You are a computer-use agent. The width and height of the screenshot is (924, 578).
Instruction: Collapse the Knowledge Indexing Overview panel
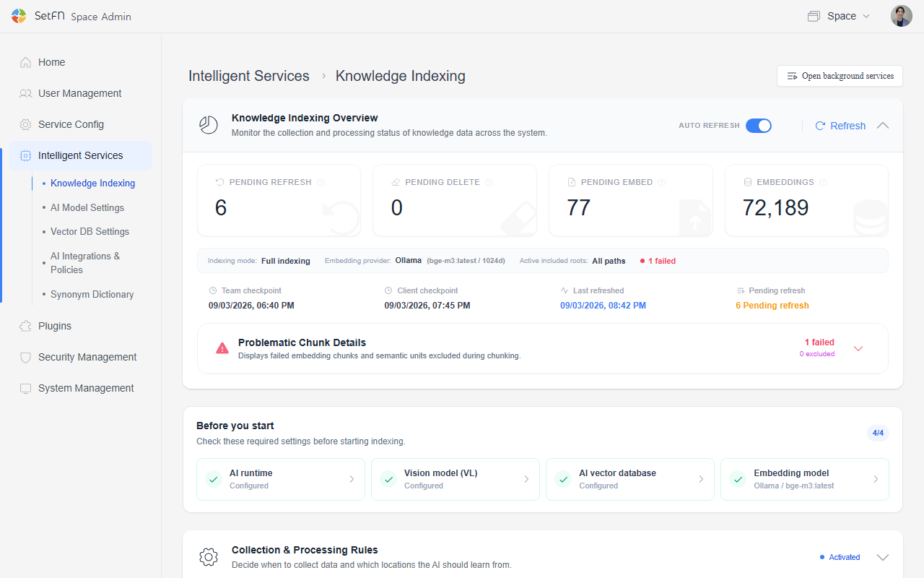point(882,126)
